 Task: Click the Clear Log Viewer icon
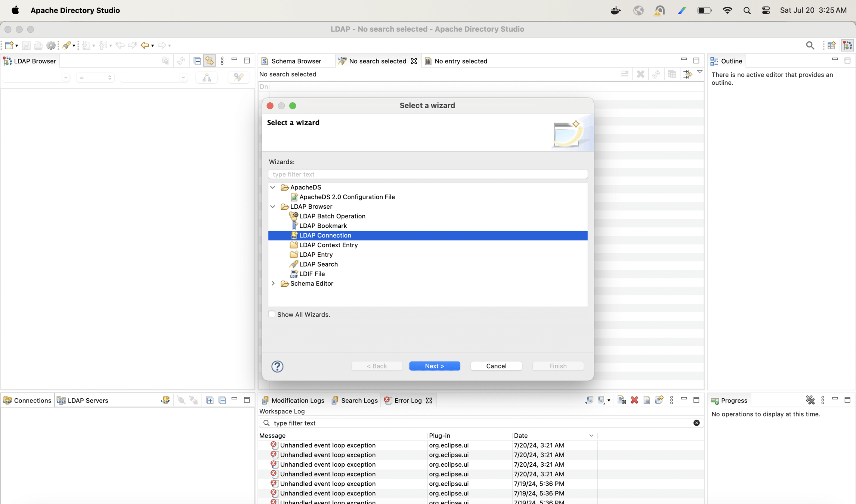point(621,400)
